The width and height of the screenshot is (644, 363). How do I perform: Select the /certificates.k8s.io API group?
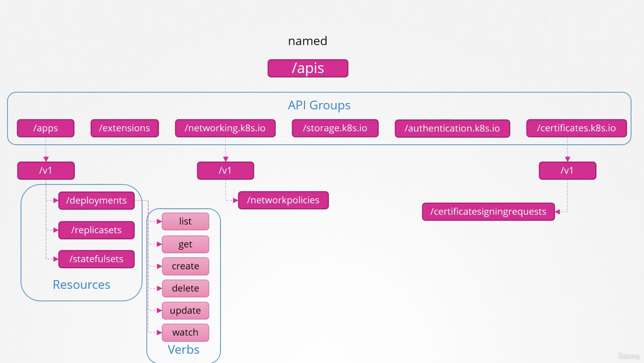click(576, 128)
